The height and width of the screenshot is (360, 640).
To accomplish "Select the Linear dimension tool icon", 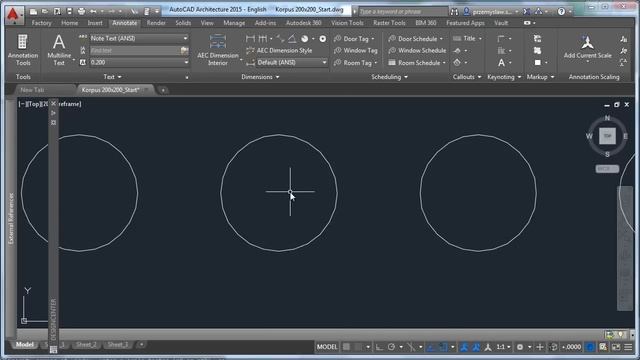I will point(250,39).
